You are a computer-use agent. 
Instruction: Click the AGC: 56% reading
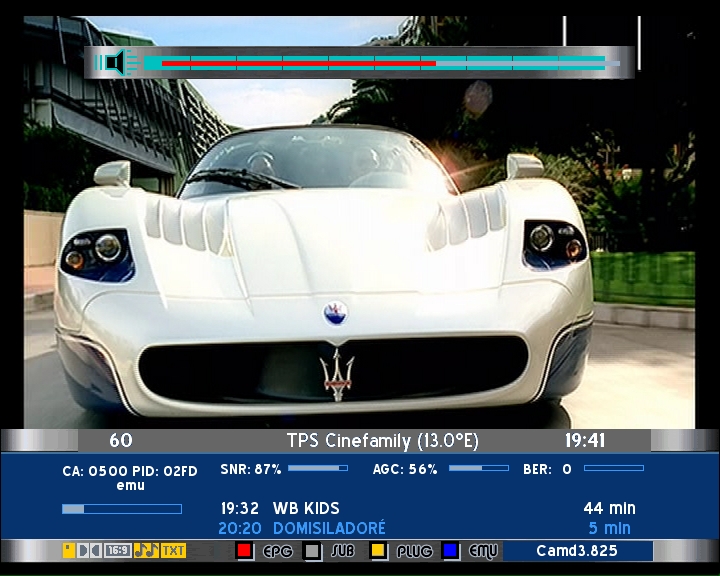tap(405, 469)
